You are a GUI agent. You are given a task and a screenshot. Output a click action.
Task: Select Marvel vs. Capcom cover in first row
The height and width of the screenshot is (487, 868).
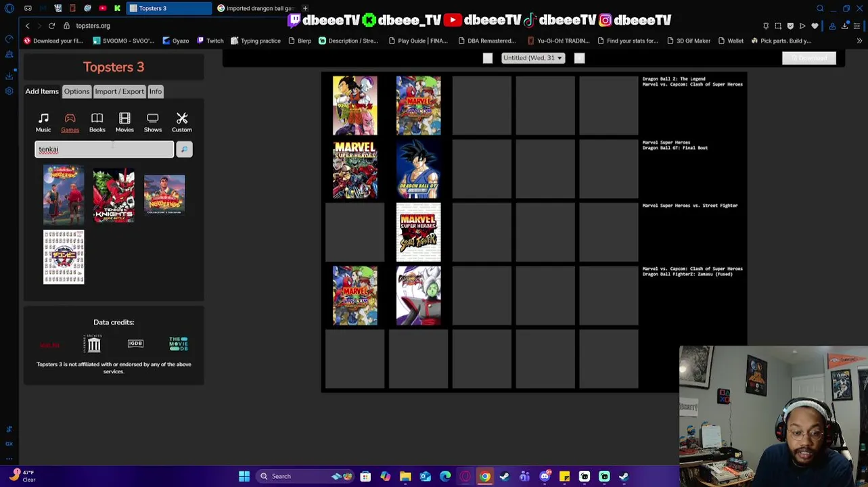[418, 106]
